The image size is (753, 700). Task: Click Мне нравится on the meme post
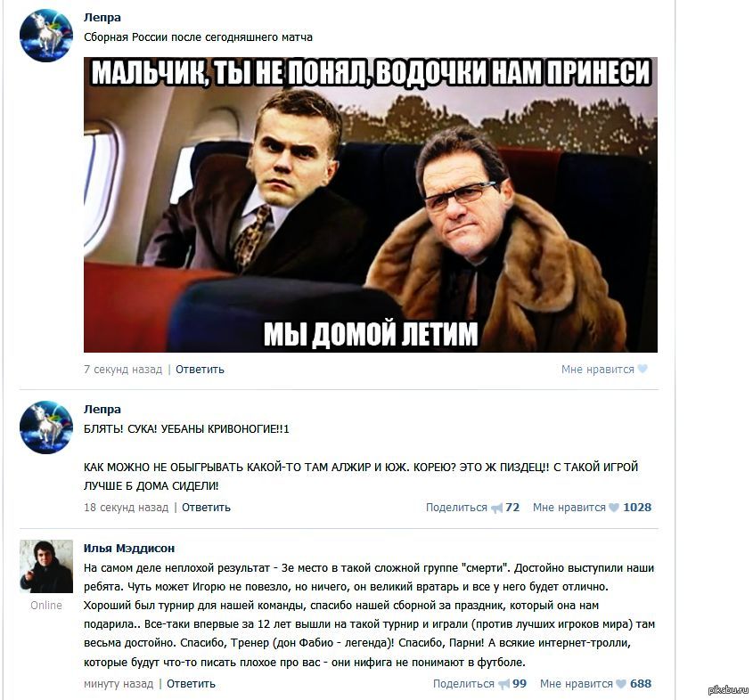coord(597,370)
